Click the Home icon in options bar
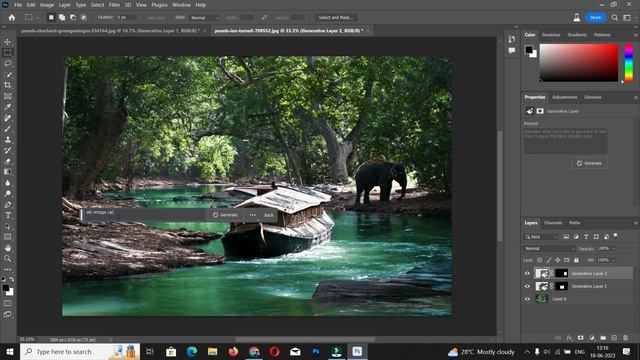Viewport: 640px width, 360px height. (x=12, y=18)
